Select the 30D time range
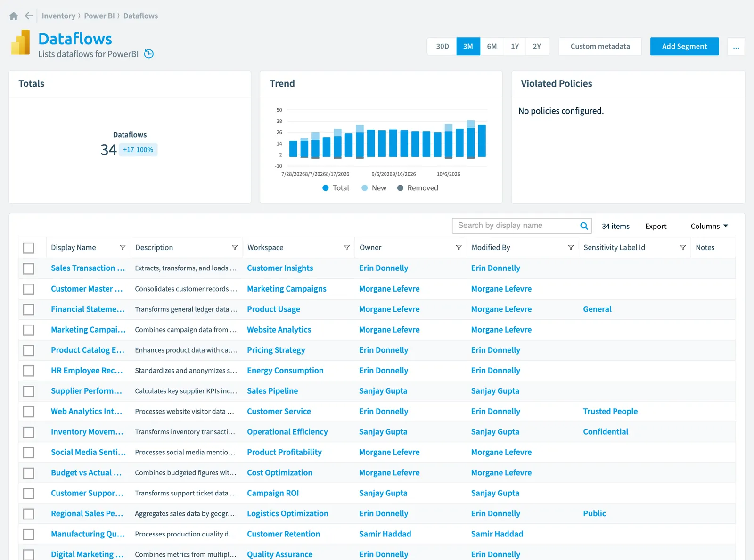 442,46
